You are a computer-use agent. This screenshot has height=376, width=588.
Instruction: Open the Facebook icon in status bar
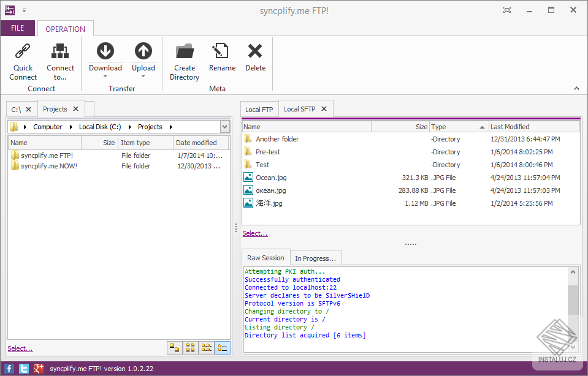click(x=7, y=368)
